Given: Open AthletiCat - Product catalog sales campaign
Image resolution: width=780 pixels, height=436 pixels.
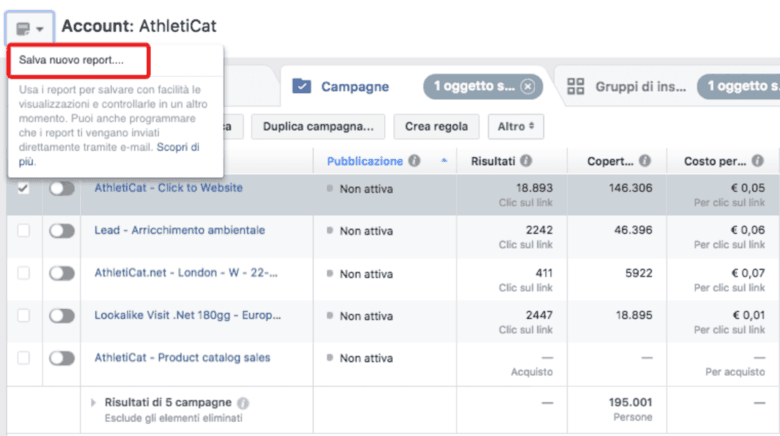Looking at the screenshot, I should tap(182, 357).
